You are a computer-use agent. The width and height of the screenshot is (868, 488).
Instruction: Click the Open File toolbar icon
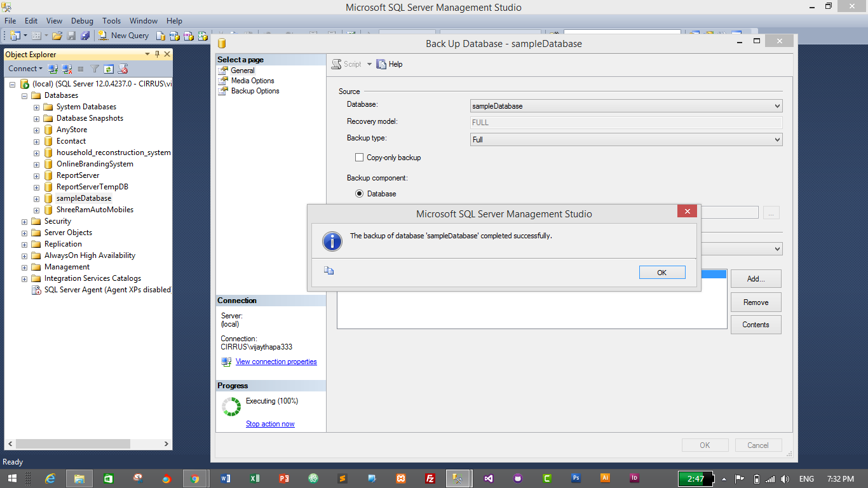tap(57, 35)
